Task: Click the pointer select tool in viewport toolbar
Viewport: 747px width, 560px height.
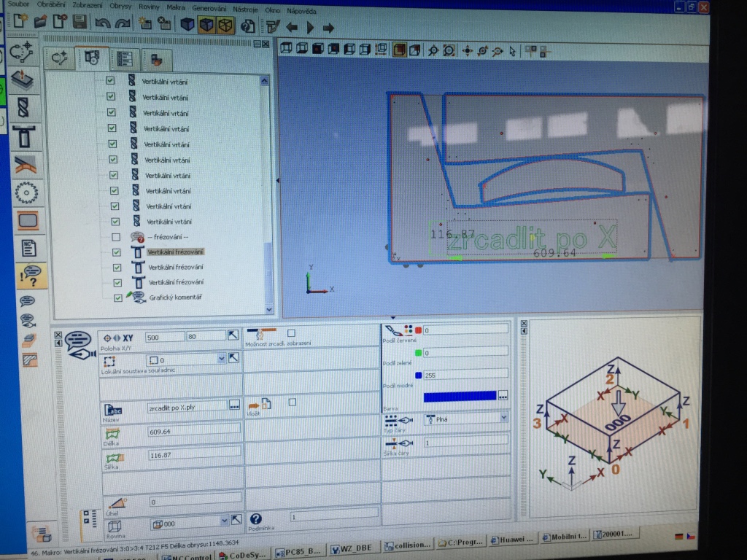Action: point(513,51)
